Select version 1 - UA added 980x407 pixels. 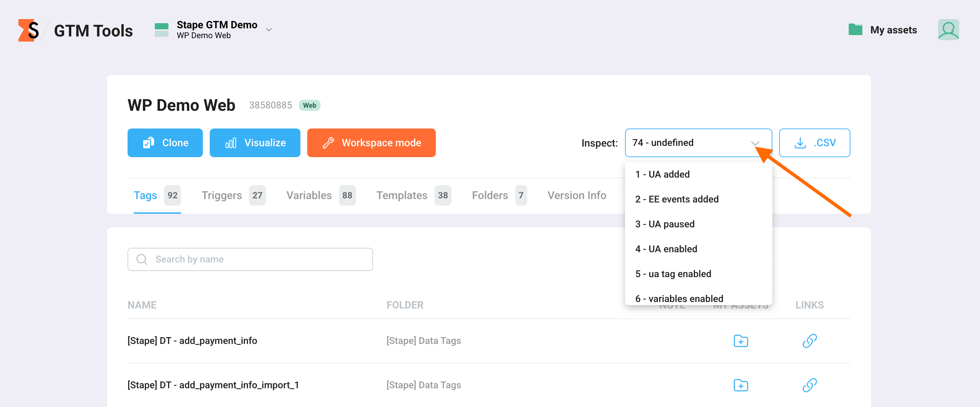(x=698, y=174)
